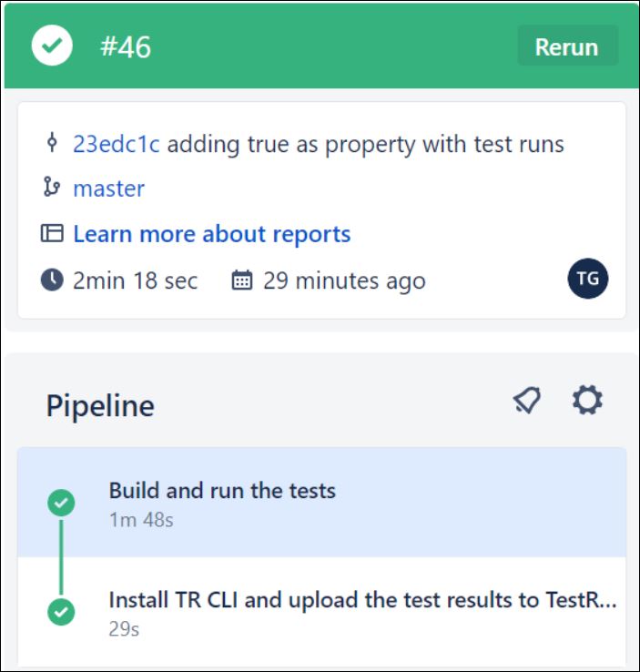Click the calendar icon by 29 minutes ago
The image size is (640, 672).
click(242, 280)
